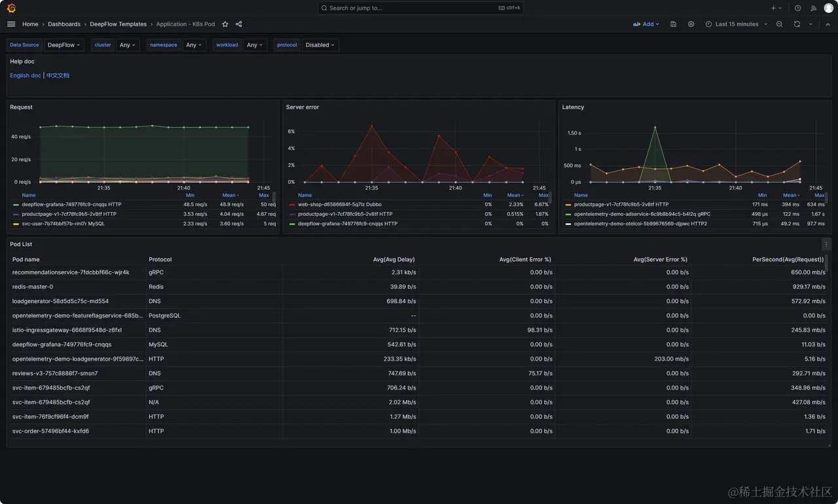Sort by PerSecond(Avg(Request)) header
This screenshot has width=838, height=504.
(x=789, y=260)
